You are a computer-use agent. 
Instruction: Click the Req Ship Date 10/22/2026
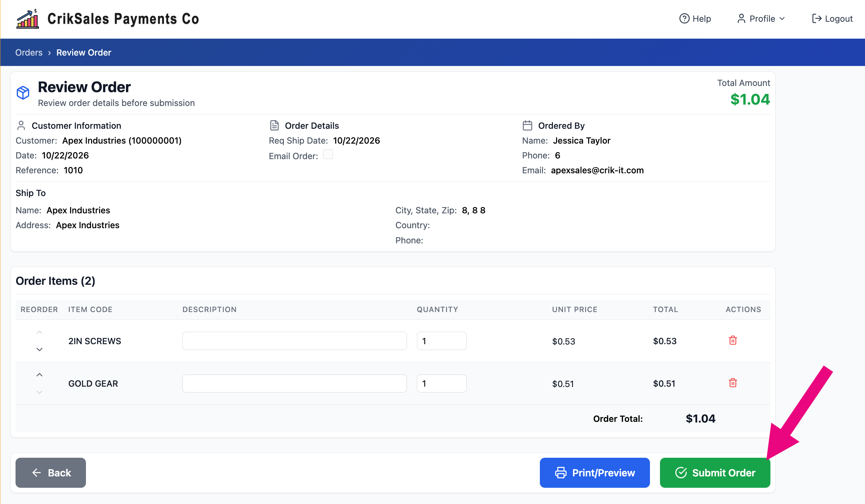[x=357, y=140]
